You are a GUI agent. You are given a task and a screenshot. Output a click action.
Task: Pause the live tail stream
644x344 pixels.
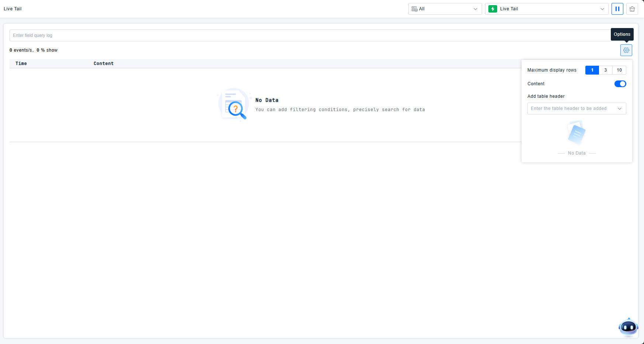(617, 9)
